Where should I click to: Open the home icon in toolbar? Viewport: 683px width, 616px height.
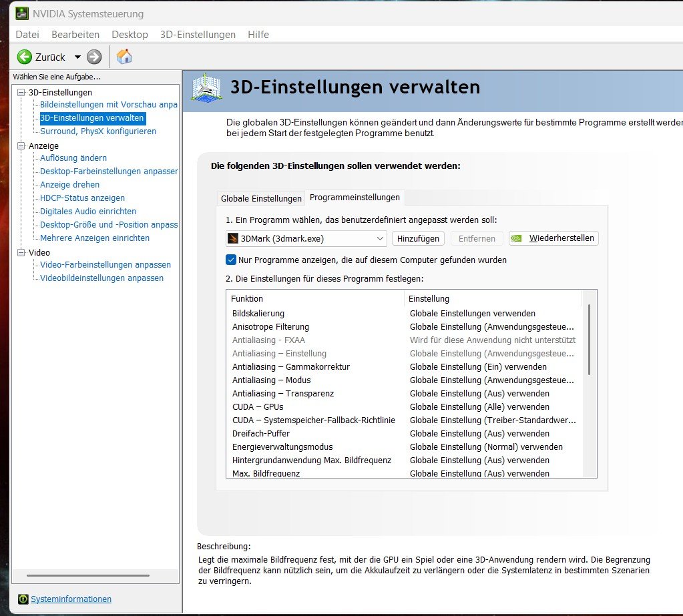[x=124, y=57]
